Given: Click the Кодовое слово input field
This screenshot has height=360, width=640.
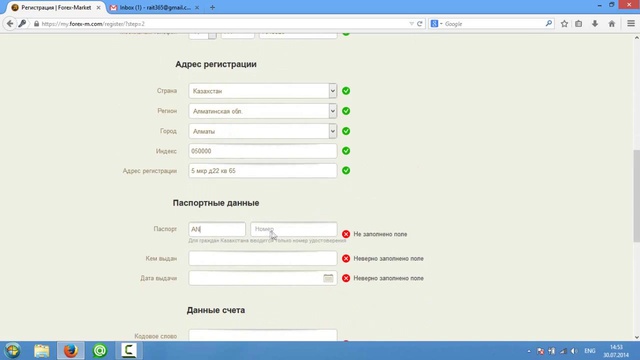Looking at the screenshot, I should [262, 335].
